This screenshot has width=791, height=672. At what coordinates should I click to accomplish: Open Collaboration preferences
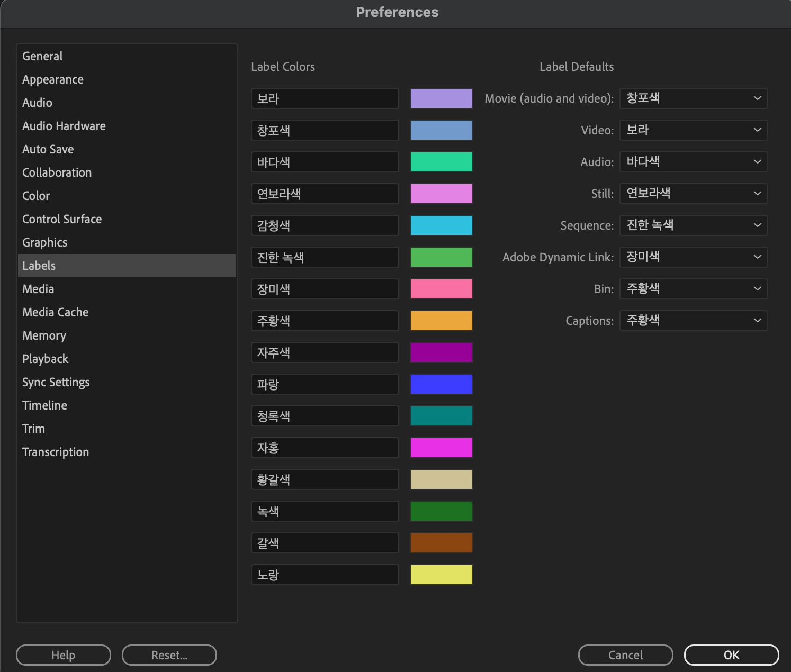pos(127,172)
